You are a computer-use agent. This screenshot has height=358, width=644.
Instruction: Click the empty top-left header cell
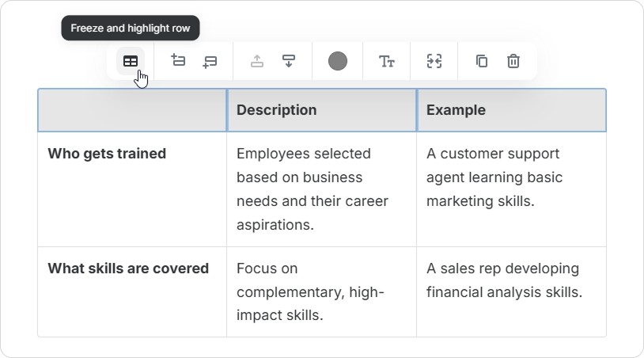132,110
